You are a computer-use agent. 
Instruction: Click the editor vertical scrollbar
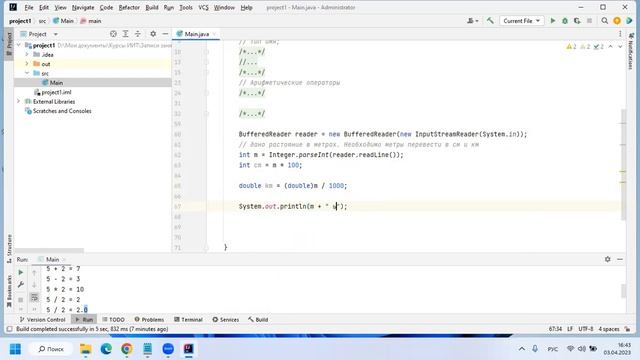click(623, 163)
